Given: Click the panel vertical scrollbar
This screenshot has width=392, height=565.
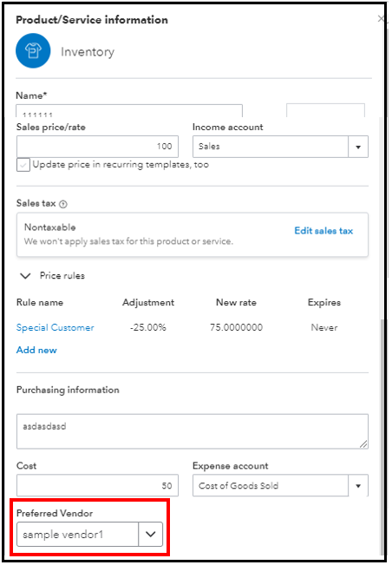Looking at the screenshot, I should point(382,436).
